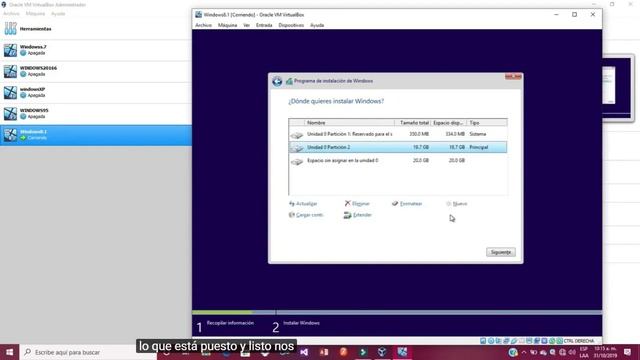Open Ver menu in VM window
640x360 pixels.
tap(247, 25)
